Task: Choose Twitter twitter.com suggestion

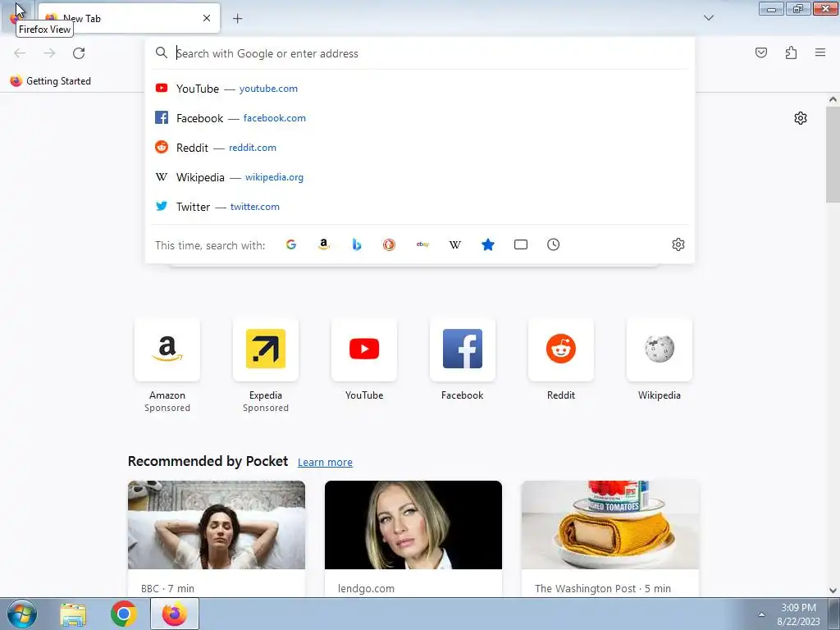Action: click(420, 206)
